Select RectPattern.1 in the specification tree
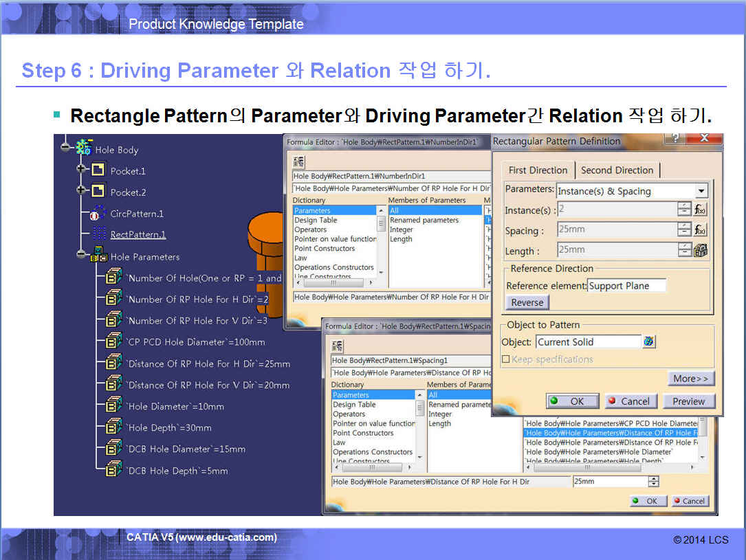 point(138,234)
